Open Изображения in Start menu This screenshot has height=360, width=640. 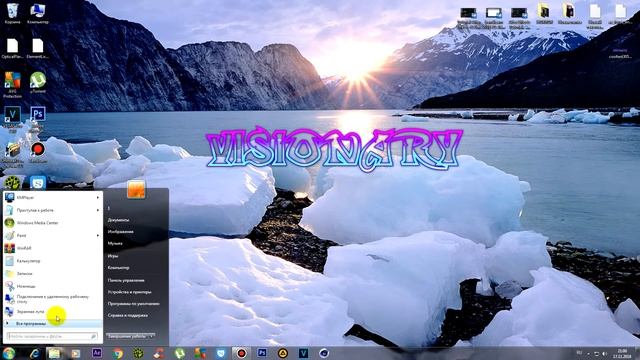tap(120, 232)
